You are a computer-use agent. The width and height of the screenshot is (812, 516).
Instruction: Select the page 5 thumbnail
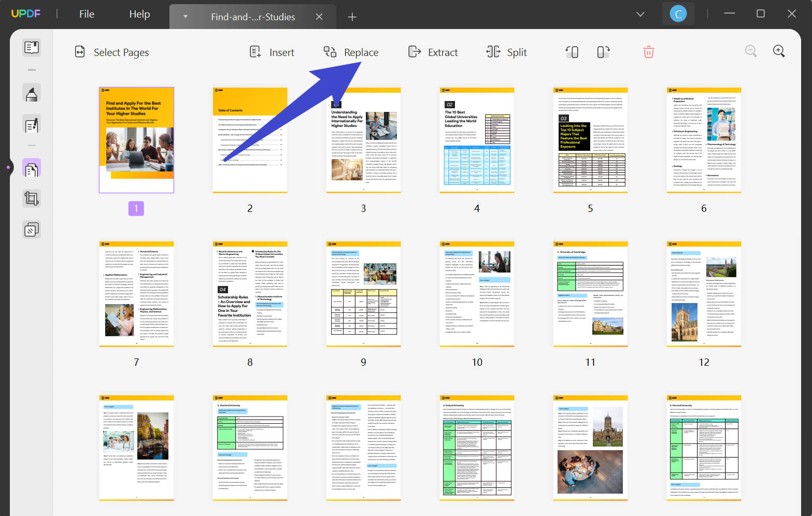[590, 140]
